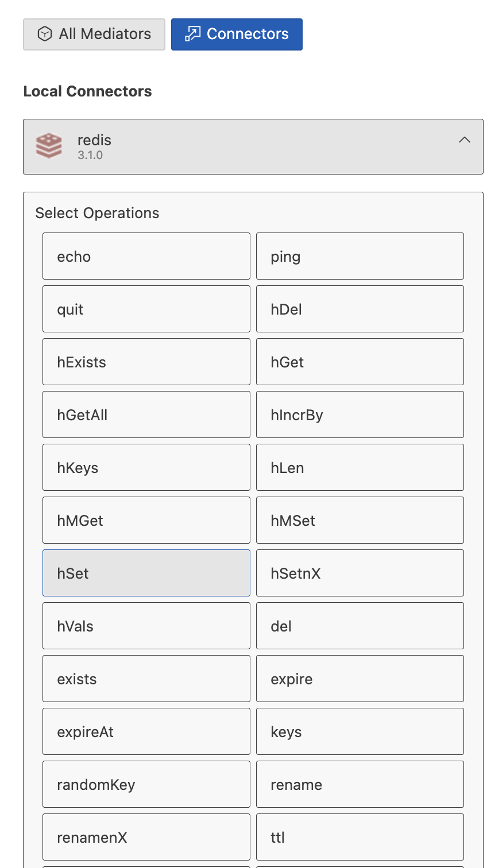Open the Connectors tab
Viewport: 487px width, 868px height.
click(x=237, y=34)
